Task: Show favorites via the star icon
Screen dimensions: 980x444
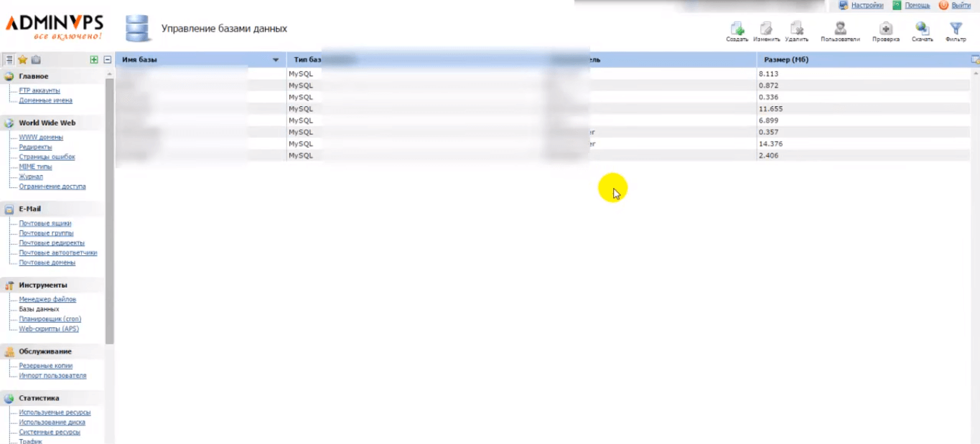Action: tap(22, 60)
